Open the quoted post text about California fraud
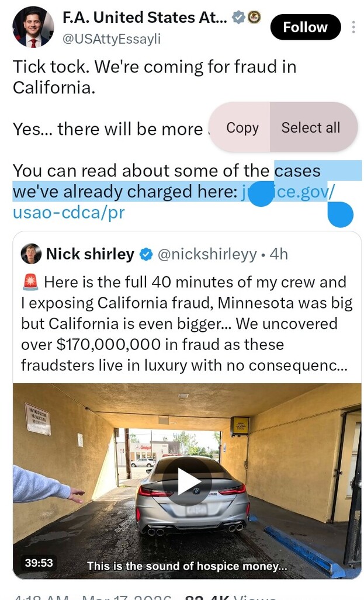 click(187, 324)
